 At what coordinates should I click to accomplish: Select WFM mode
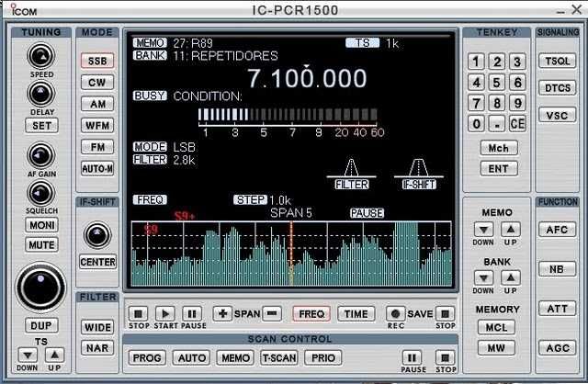click(x=97, y=125)
